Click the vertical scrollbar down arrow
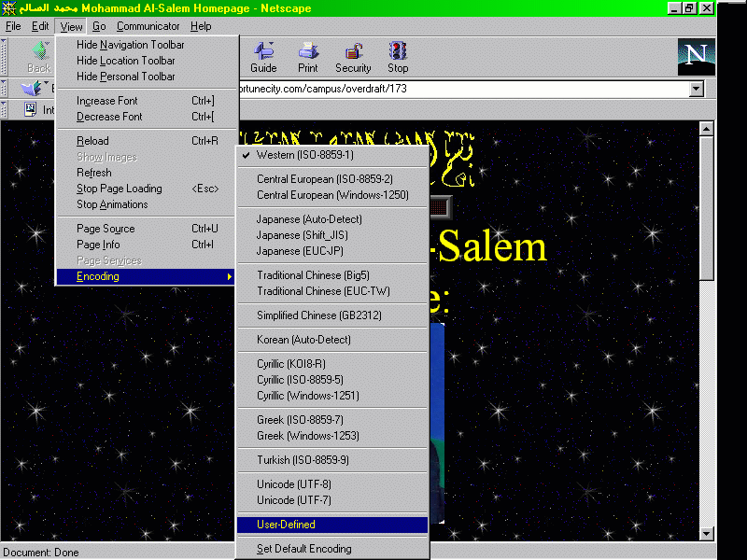This screenshot has height=560, width=747. click(x=707, y=533)
